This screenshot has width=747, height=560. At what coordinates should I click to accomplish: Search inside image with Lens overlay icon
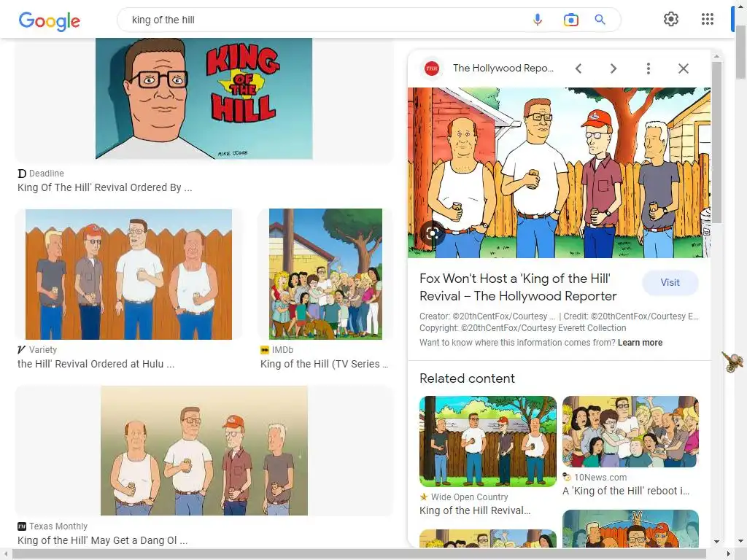[x=433, y=233]
